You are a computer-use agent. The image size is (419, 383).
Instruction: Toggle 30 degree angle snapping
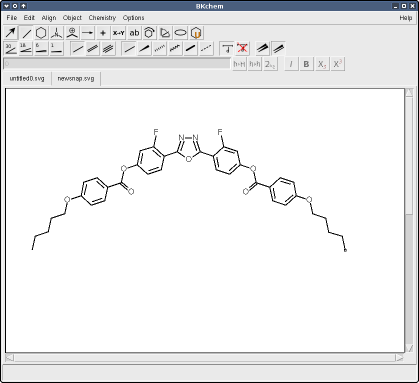[x=11, y=49]
